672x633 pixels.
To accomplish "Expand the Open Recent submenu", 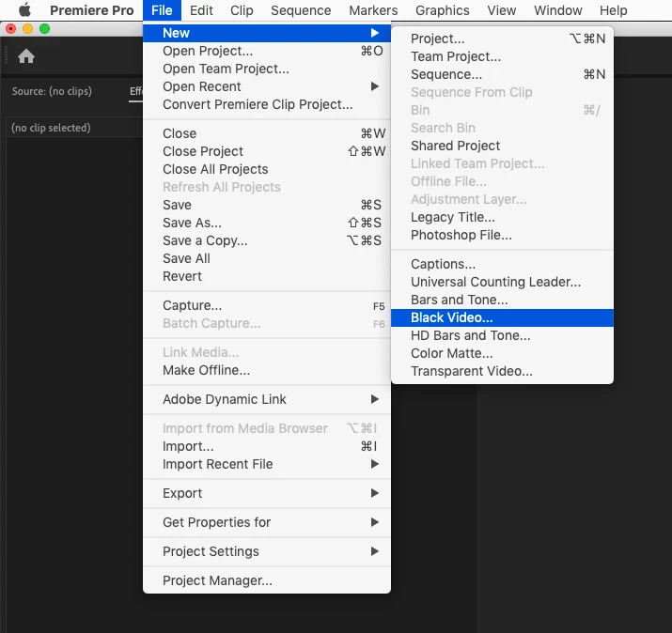I will (x=267, y=86).
